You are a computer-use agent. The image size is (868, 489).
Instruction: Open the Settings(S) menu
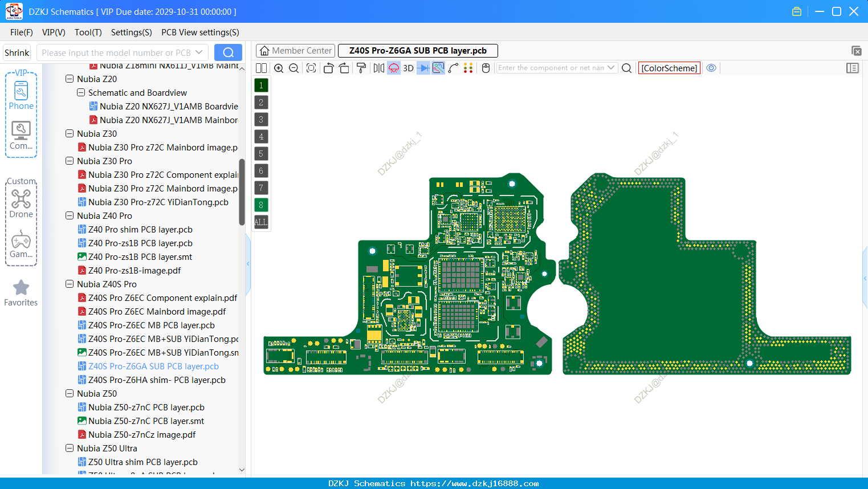tap(132, 32)
